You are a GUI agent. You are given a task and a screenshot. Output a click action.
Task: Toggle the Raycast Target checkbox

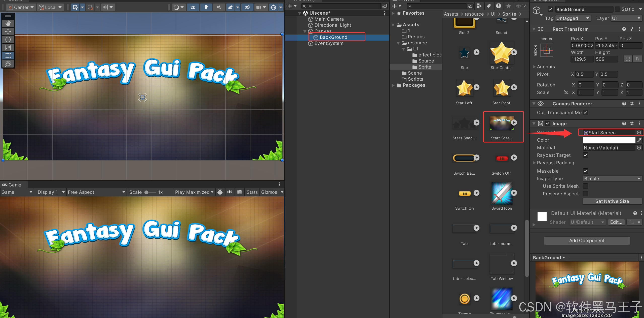[x=586, y=155]
